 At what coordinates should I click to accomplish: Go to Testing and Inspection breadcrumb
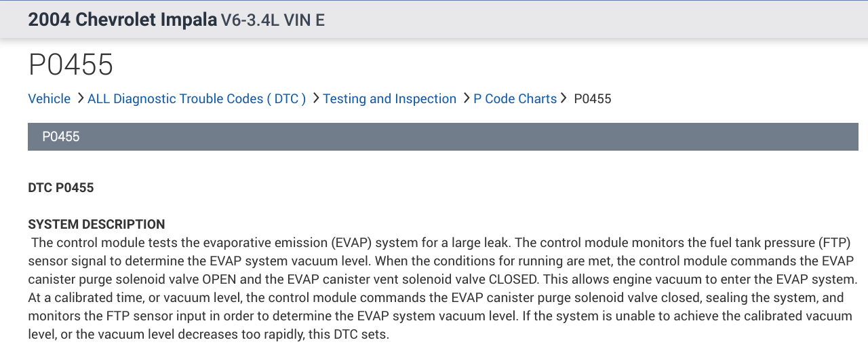(x=389, y=99)
